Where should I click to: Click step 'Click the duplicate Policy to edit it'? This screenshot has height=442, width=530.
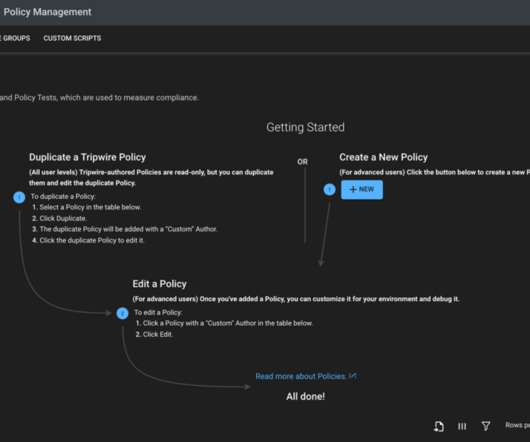88,240
